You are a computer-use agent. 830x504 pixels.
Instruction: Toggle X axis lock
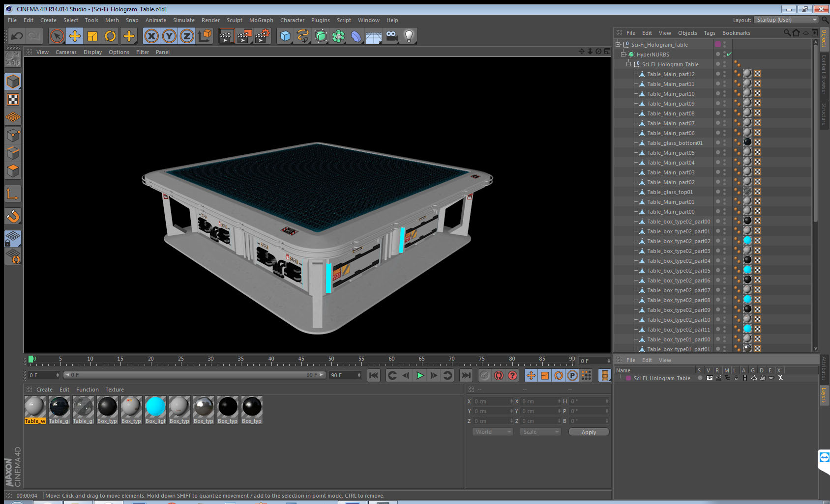click(x=151, y=36)
